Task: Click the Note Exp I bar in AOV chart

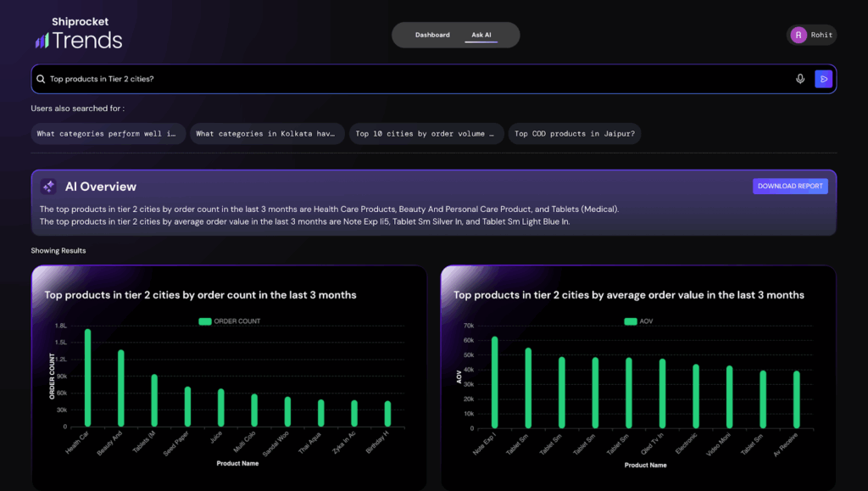Action: (x=495, y=382)
